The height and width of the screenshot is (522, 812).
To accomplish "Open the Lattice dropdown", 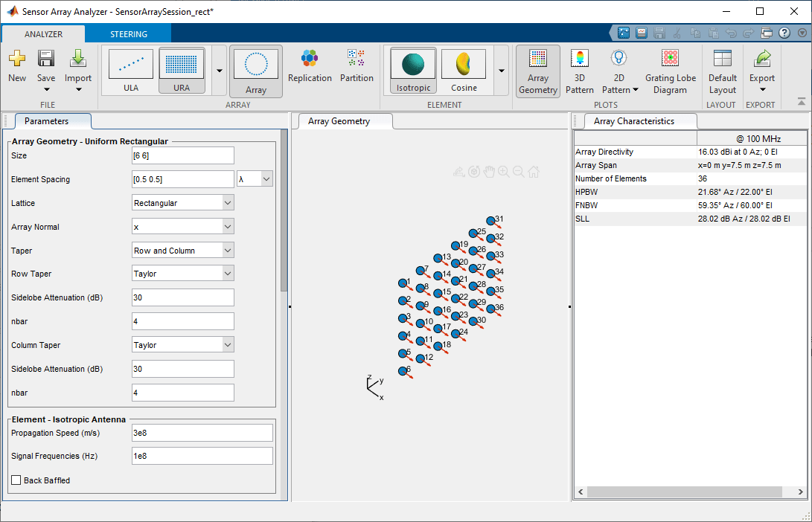I will coord(182,202).
